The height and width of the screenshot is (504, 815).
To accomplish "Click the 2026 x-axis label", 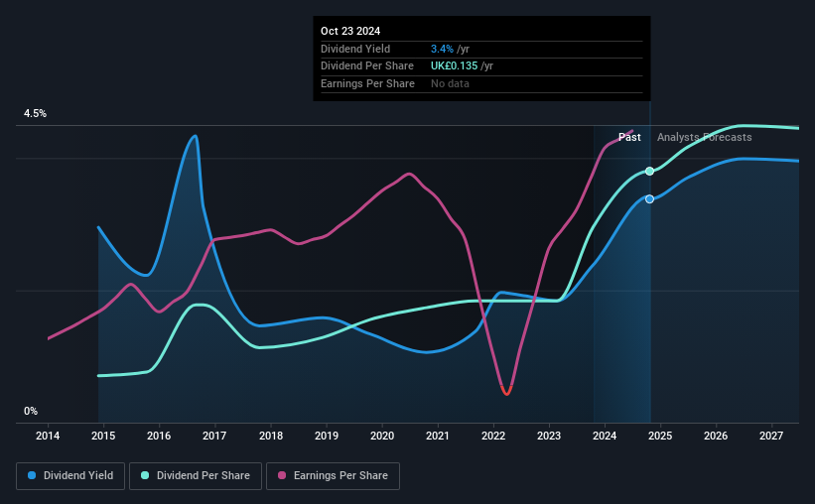I will [x=716, y=436].
